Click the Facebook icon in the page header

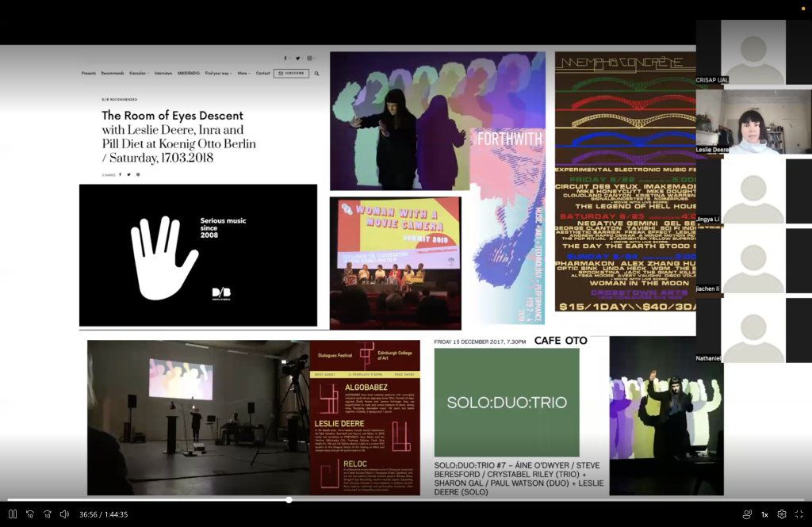click(285, 59)
